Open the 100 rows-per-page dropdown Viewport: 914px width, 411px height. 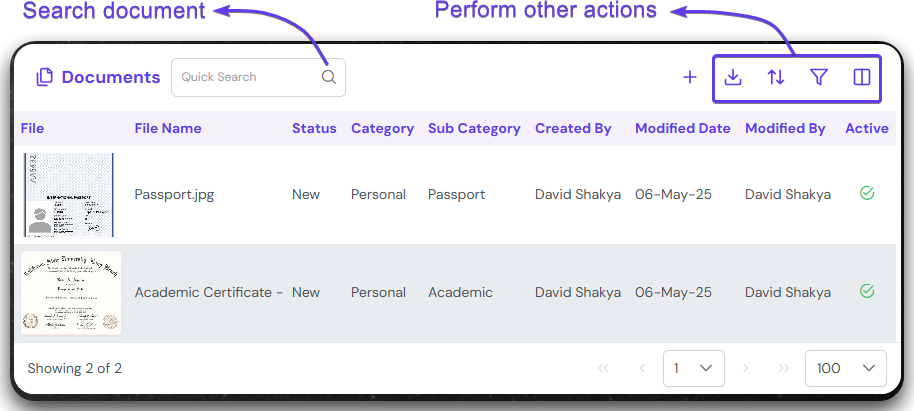(845, 368)
